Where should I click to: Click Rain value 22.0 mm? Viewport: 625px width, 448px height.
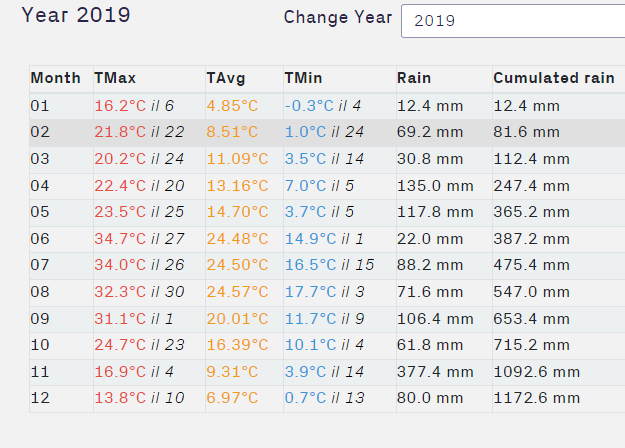(430, 239)
